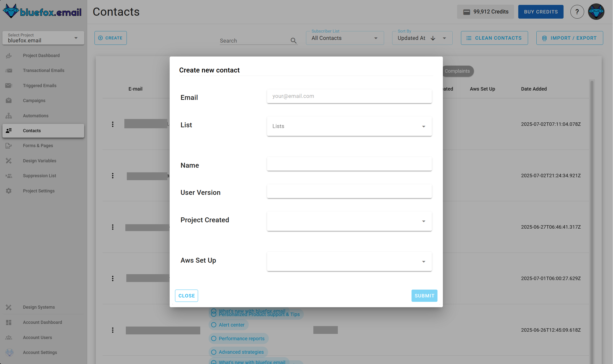Click the Design Systems brush icon

click(9, 307)
